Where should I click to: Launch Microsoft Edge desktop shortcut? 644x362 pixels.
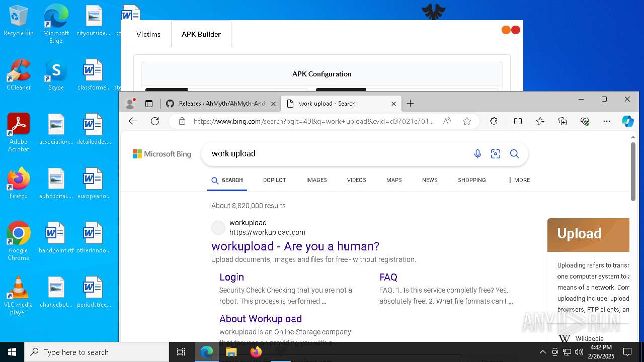(56, 24)
